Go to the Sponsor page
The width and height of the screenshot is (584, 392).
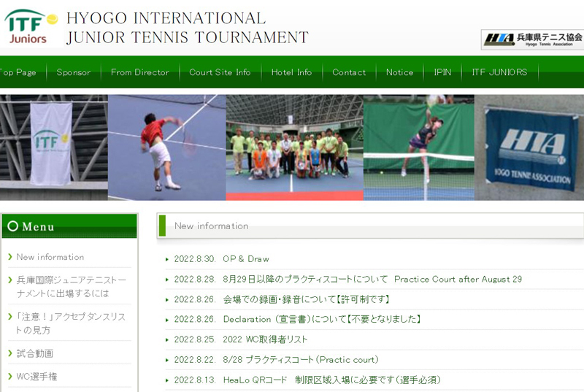(74, 72)
